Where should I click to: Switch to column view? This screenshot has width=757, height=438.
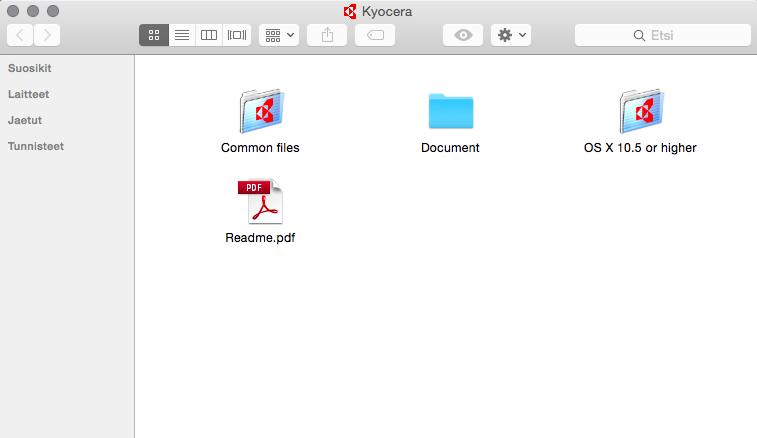pyautogui.click(x=209, y=35)
